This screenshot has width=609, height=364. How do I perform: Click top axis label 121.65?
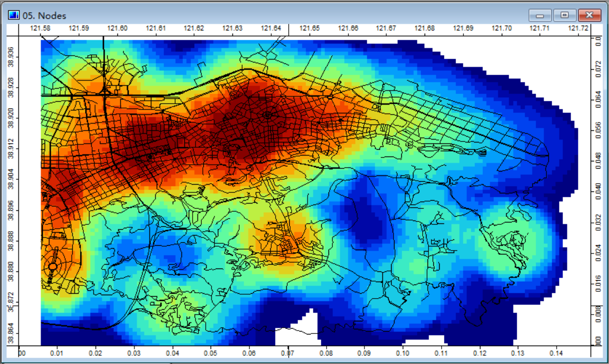click(x=309, y=28)
